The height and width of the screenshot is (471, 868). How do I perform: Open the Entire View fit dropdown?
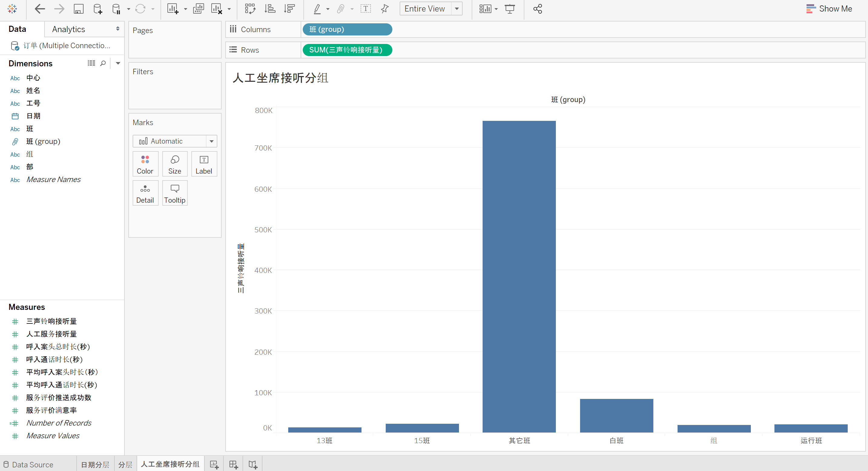pos(457,9)
